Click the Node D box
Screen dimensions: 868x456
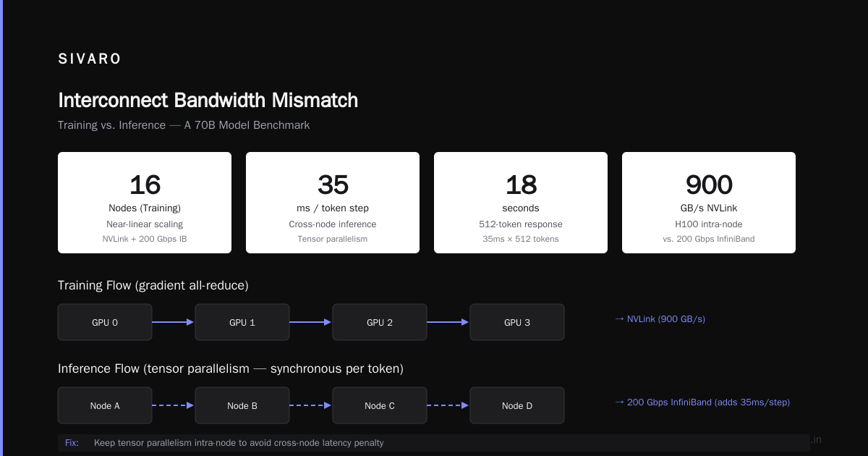pyautogui.click(x=517, y=405)
